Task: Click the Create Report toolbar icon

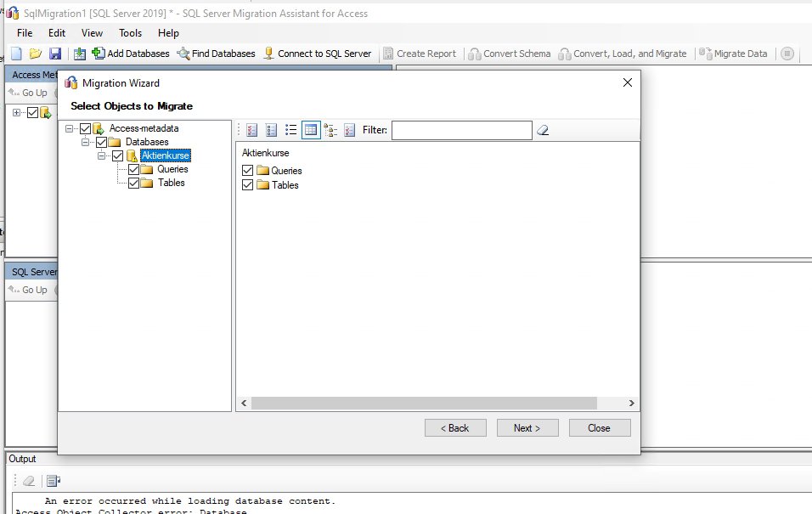Action: (x=389, y=53)
